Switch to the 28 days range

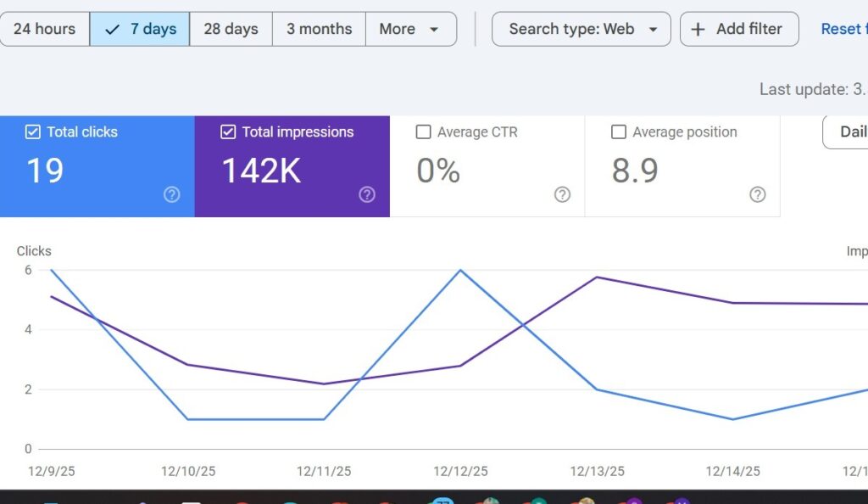coord(231,29)
